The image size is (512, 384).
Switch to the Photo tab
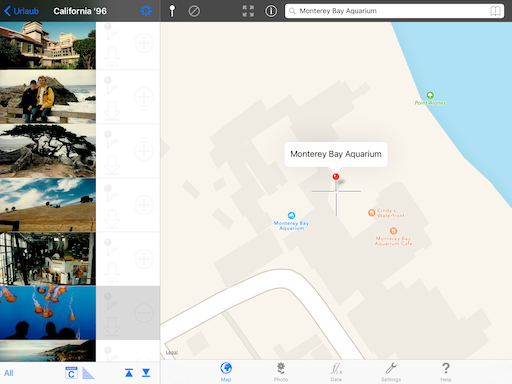pyautogui.click(x=281, y=372)
